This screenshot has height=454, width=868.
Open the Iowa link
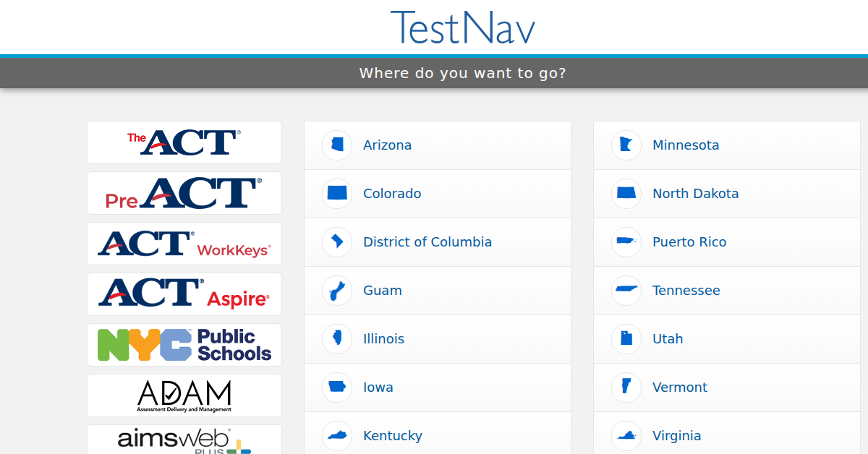pos(378,387)
